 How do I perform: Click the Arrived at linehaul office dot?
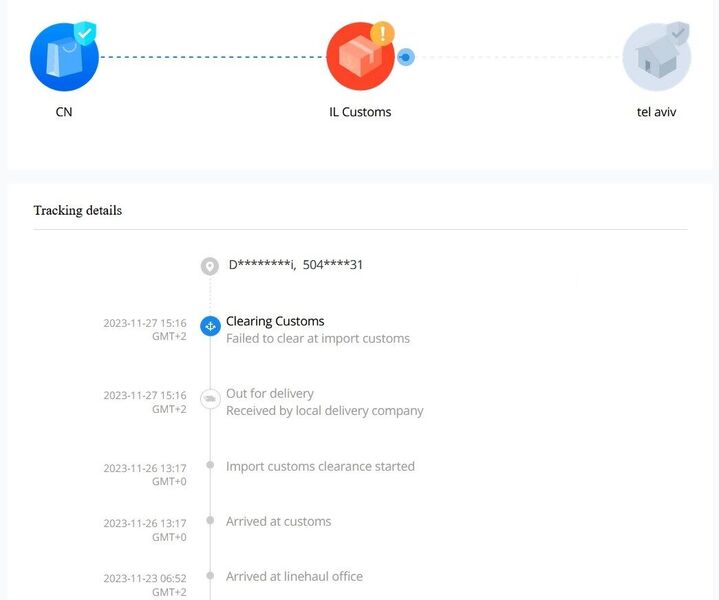tap(210, 575)
